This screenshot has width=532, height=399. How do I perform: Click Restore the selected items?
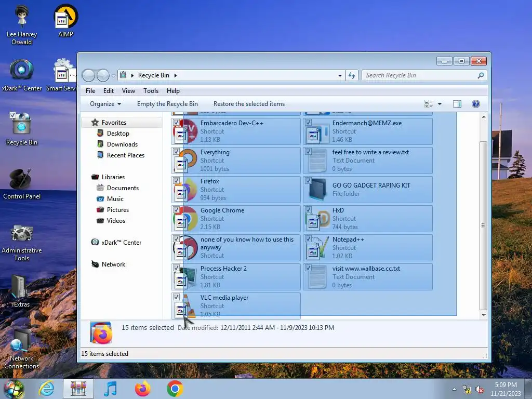tap(249, 104)
